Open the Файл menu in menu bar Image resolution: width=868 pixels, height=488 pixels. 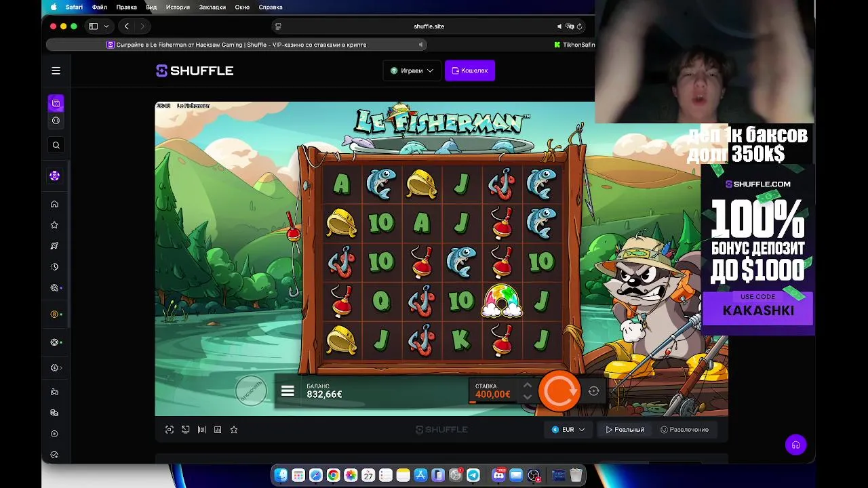pos(100,7)
